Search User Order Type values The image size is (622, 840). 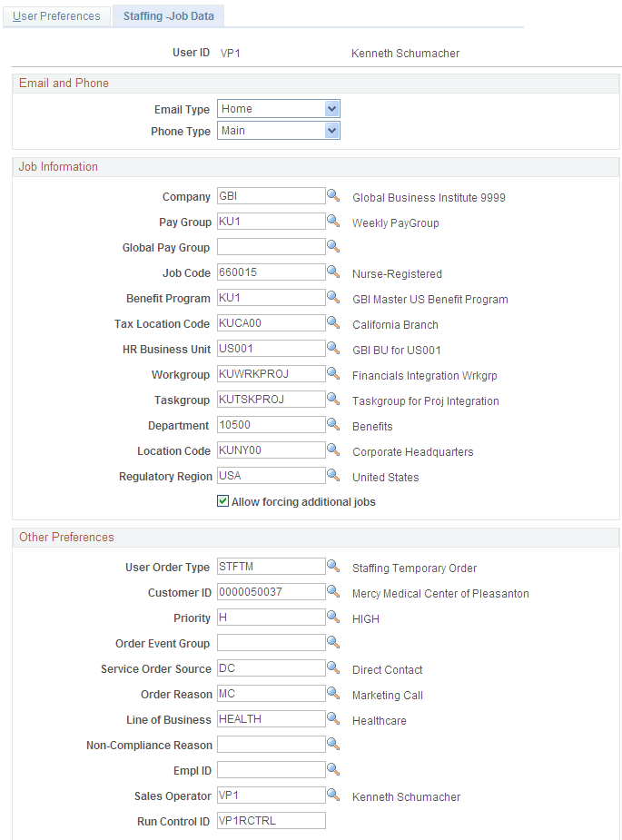[x=334, y=566]
